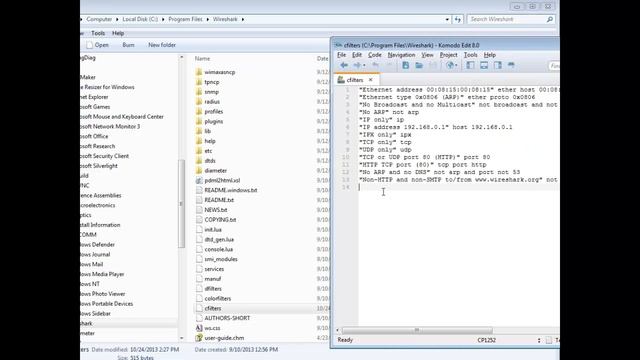Select the init.lua file

pos(213,230)
